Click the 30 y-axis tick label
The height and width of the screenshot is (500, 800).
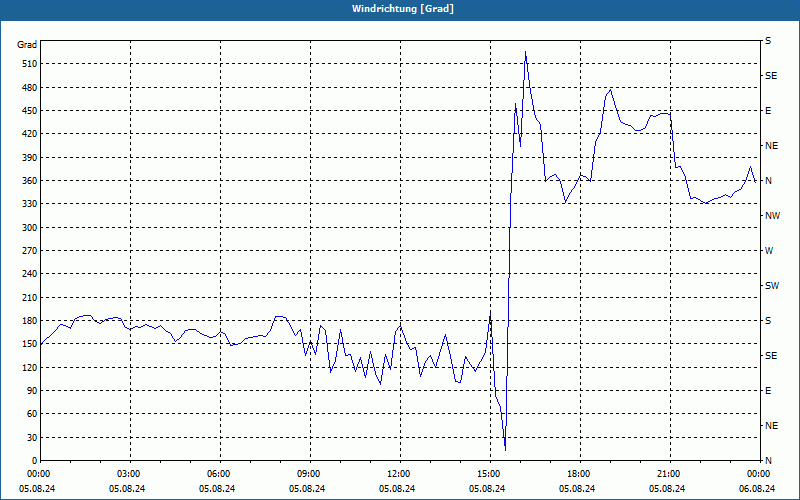[x=31, y=438]
